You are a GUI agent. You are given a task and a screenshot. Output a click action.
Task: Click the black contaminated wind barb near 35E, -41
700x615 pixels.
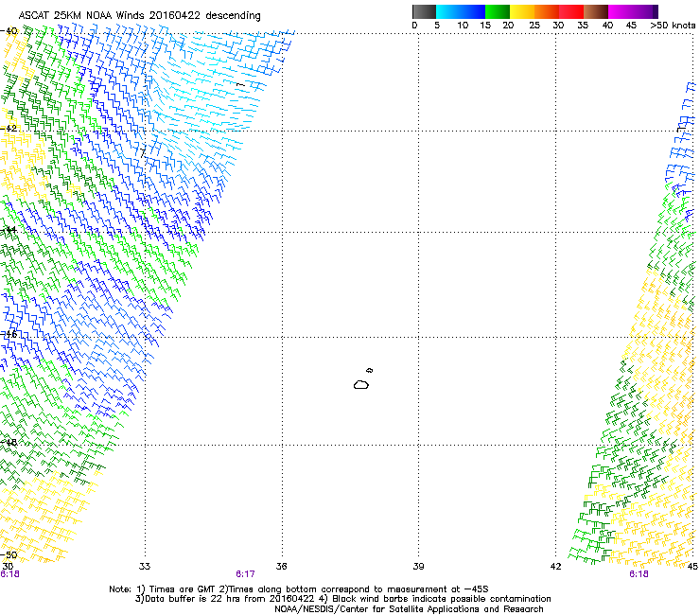(x=240, y=84)
